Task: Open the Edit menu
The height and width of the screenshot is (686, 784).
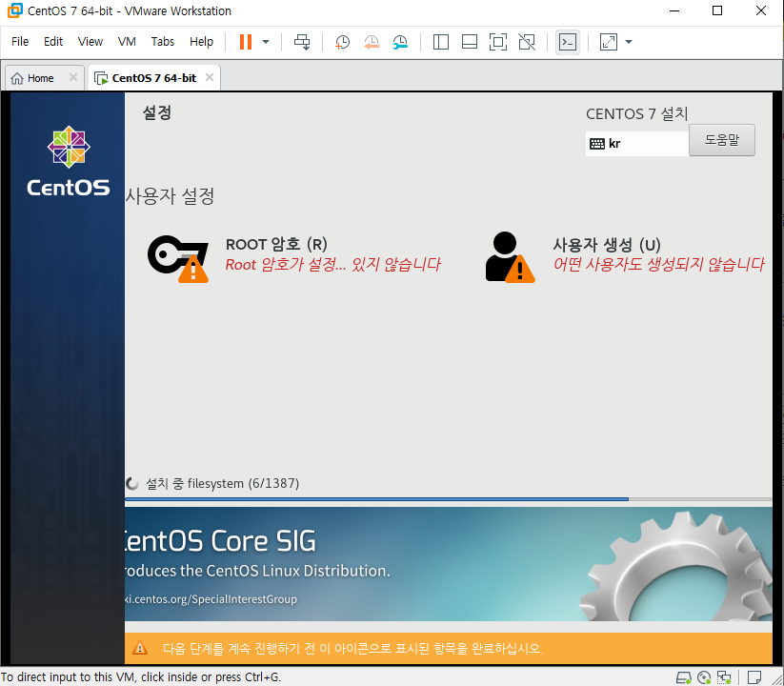Action: coord(53,42)
